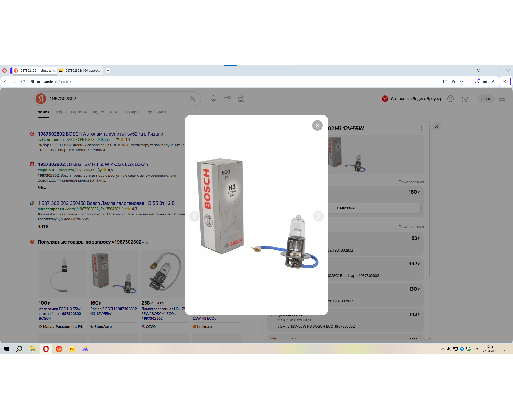Open the Alice assistant icon near cart
The height and width of the screenshot is (420, 513).
click(x=450, y=99)
